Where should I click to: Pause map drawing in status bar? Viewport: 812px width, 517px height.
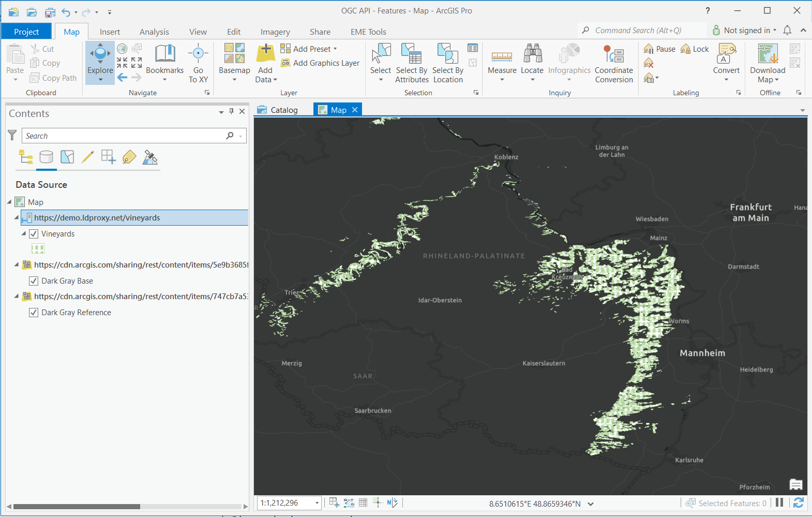click(x=779, y=503)
